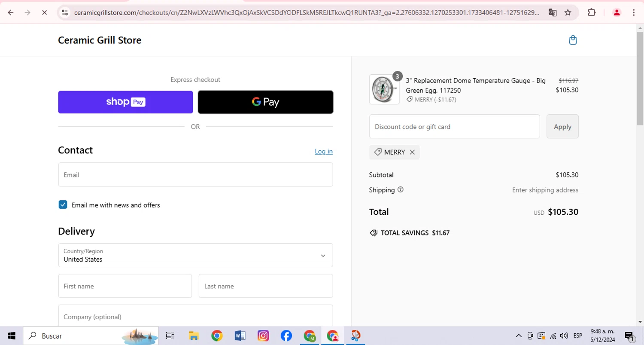Viewport: 644px width, 345px height.
Task: Pay with Google Pay express checkout
Action: pos(265,102)
